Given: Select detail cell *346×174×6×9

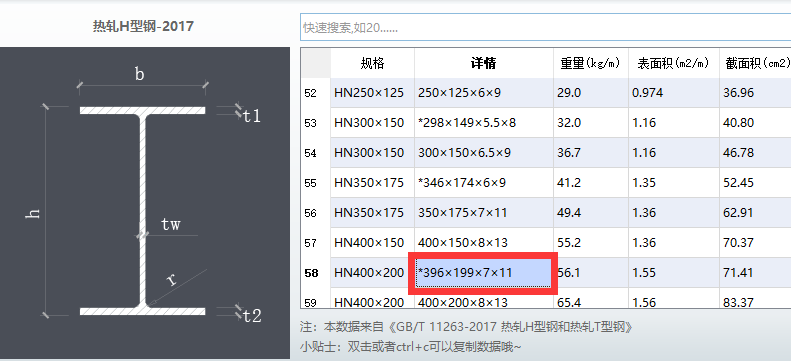Looking at the screenshot, I should click(x=484, y=183).
